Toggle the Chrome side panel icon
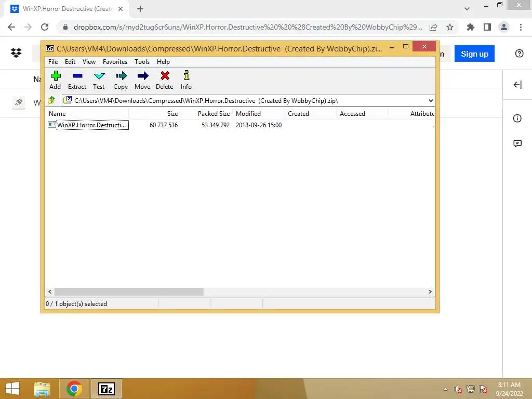The image size is (532, 399). 487,27
